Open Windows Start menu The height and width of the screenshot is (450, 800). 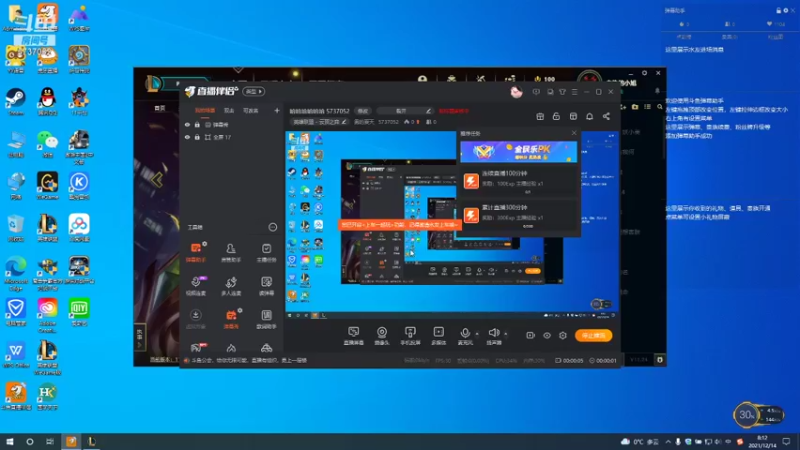click(x=9, y=441)
